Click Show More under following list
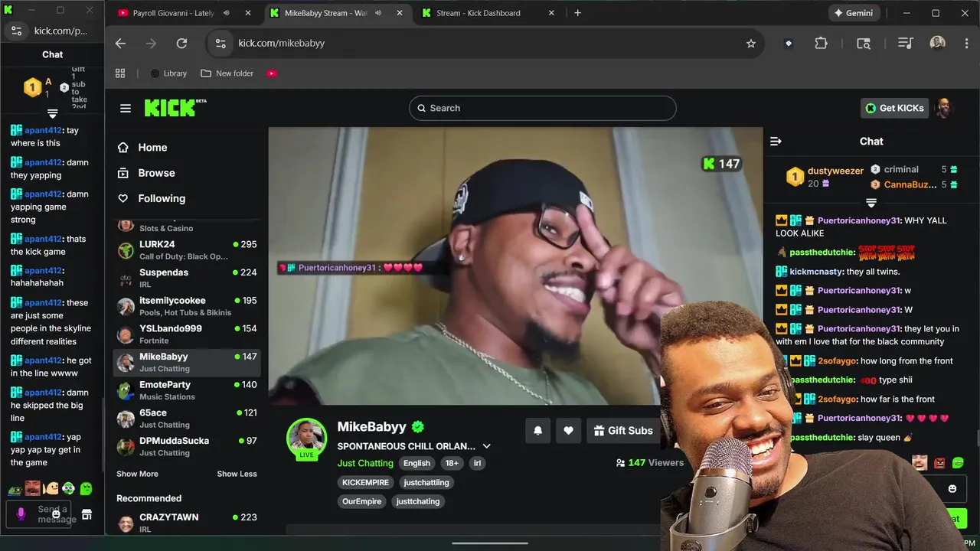980x551 pixels. (x=137, y=474)
